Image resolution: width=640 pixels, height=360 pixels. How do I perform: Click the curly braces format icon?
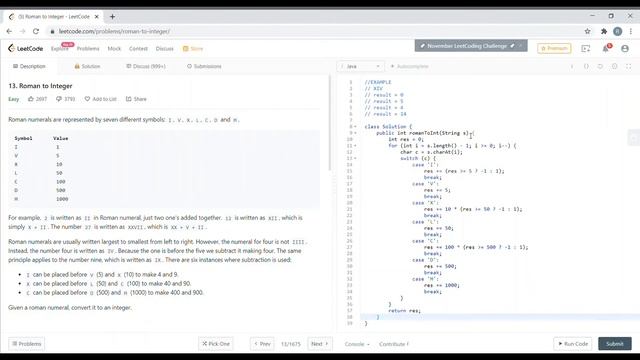pos(586,66)
